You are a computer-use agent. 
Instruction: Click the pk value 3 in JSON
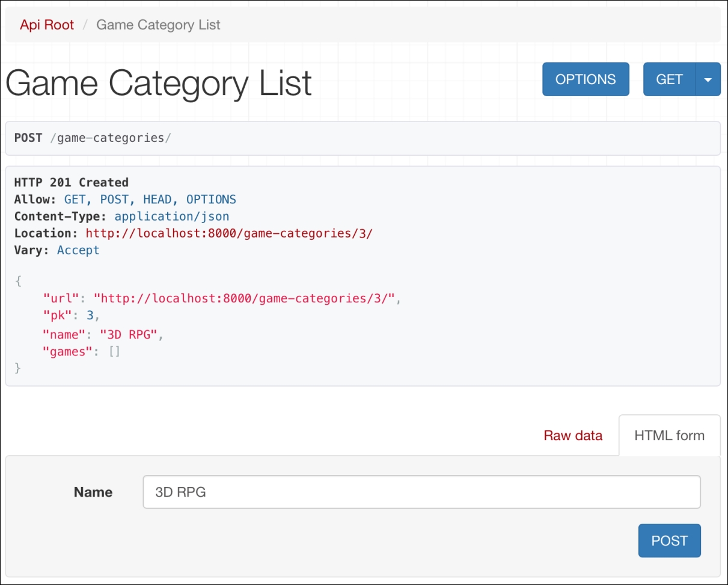pos(90,316)
